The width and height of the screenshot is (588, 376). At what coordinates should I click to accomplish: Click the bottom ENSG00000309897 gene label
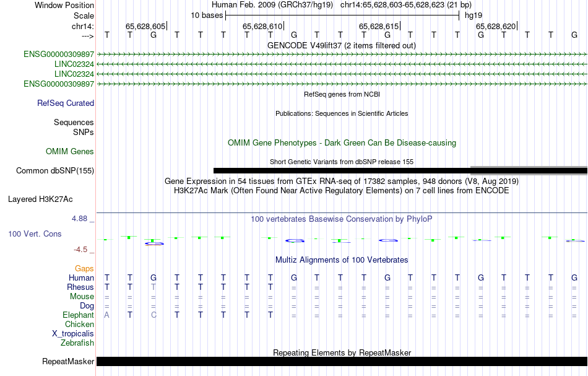tap(59, 84)
